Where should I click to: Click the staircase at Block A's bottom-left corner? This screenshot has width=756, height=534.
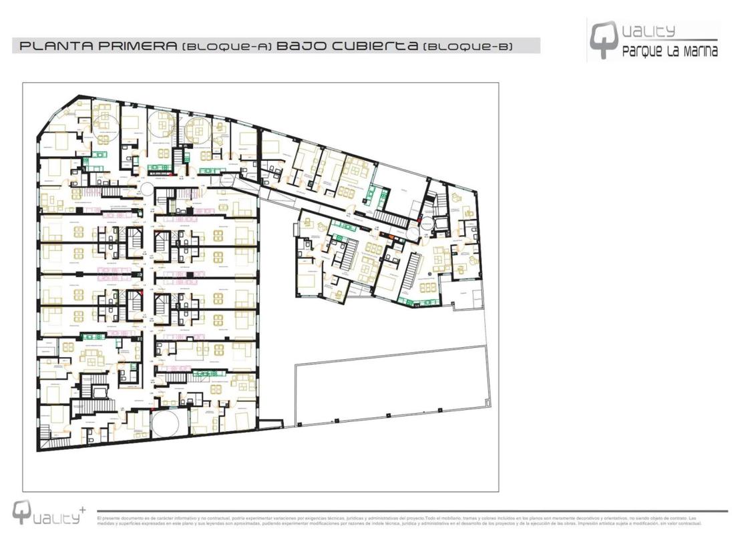(x=48, y=433)
